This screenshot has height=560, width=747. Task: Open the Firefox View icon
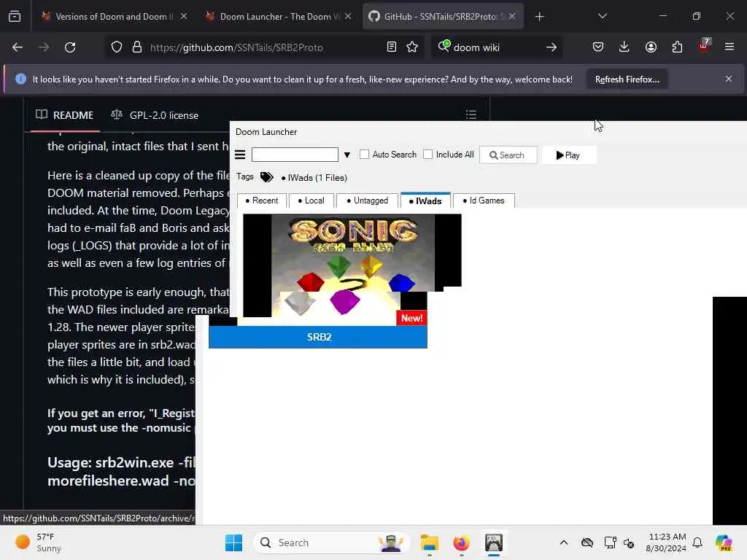[15, 17]
